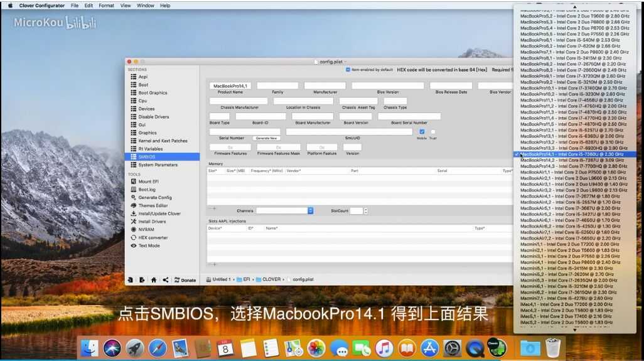
Task: Choose MacBookPro13,3 from model list
Action: click(573, 148)
